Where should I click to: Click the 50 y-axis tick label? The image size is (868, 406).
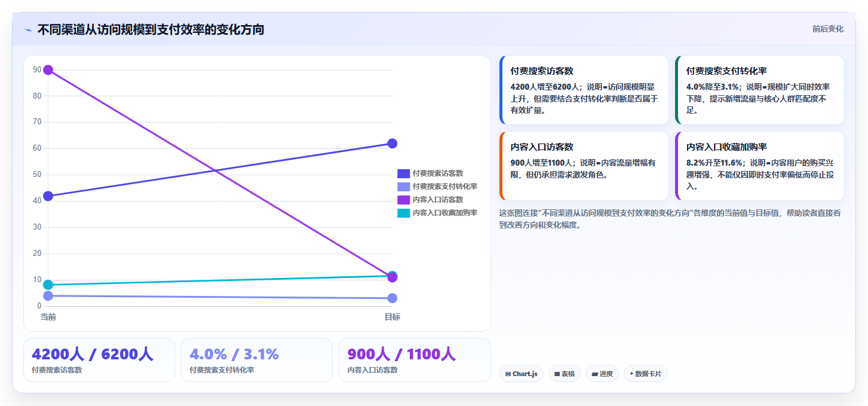(37, 175)
